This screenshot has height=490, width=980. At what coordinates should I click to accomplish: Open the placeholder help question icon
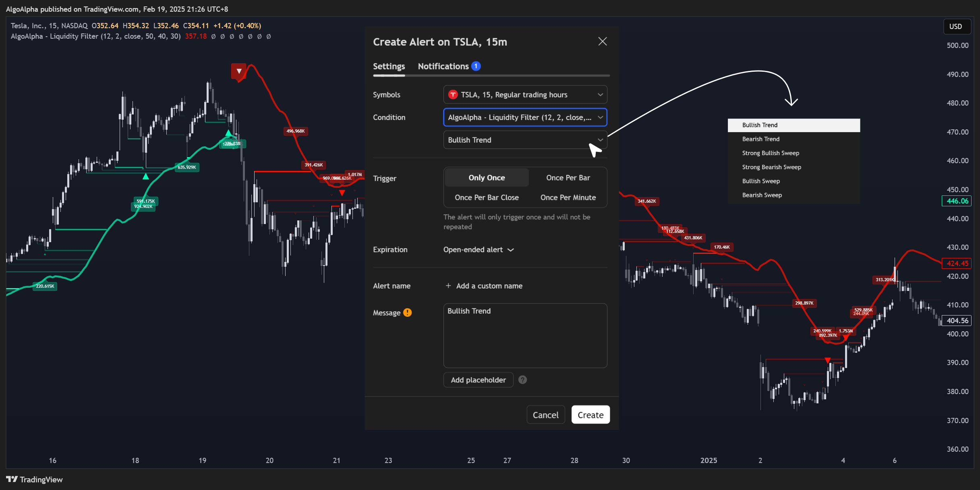click(x=522, y=380)
